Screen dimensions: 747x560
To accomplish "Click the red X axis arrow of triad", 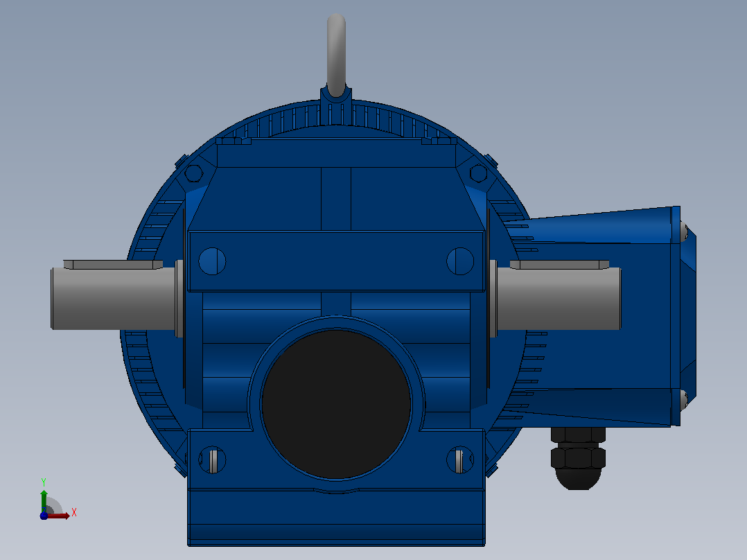I will [59, 516].
